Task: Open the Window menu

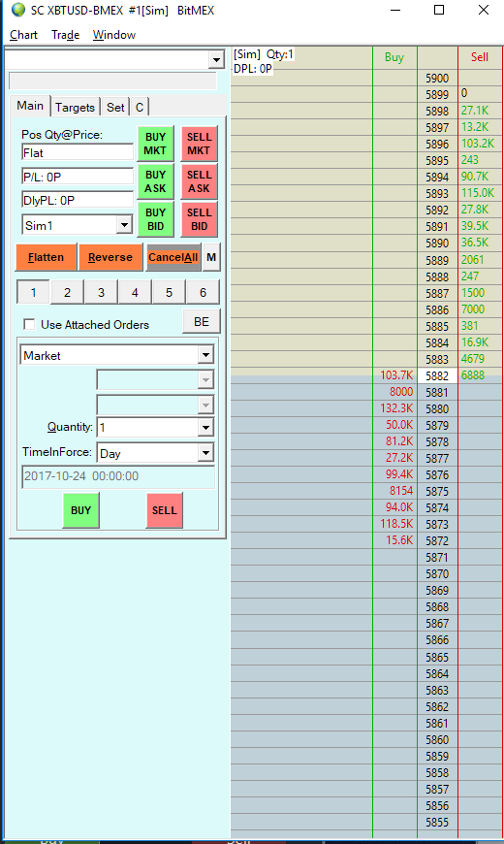Action: (x=114, y=35)
